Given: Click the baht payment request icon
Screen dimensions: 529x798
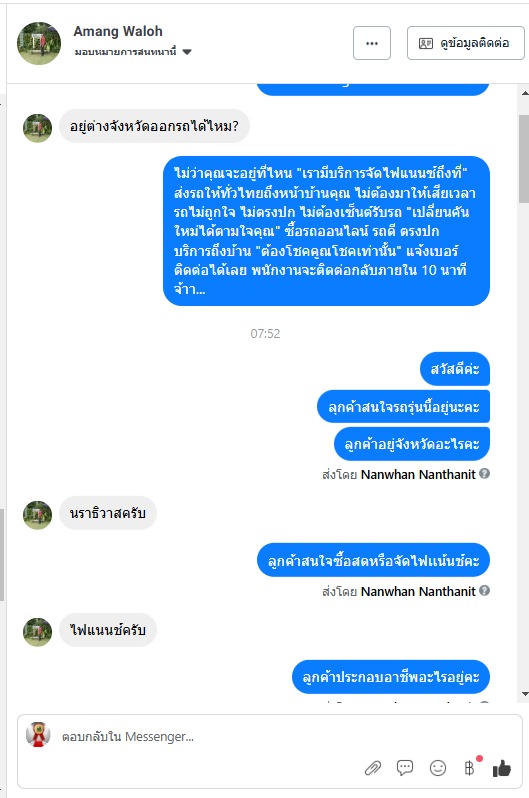Looking at the screenshot, I should [469, 767].
